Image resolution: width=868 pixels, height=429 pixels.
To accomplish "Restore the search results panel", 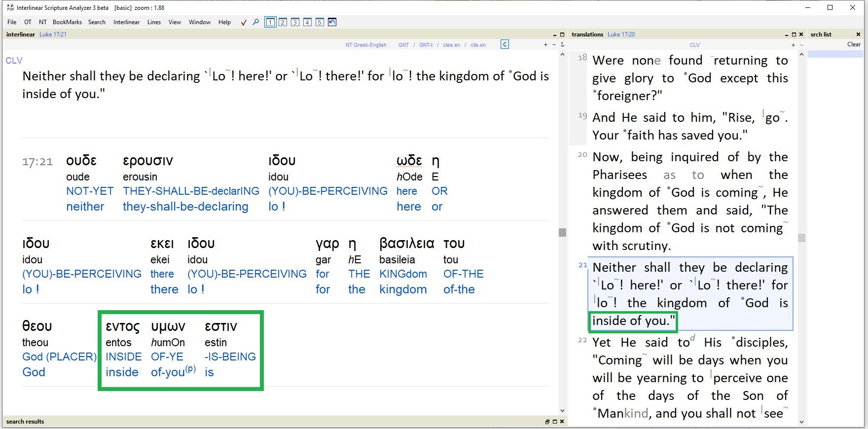I will (547, 422).
